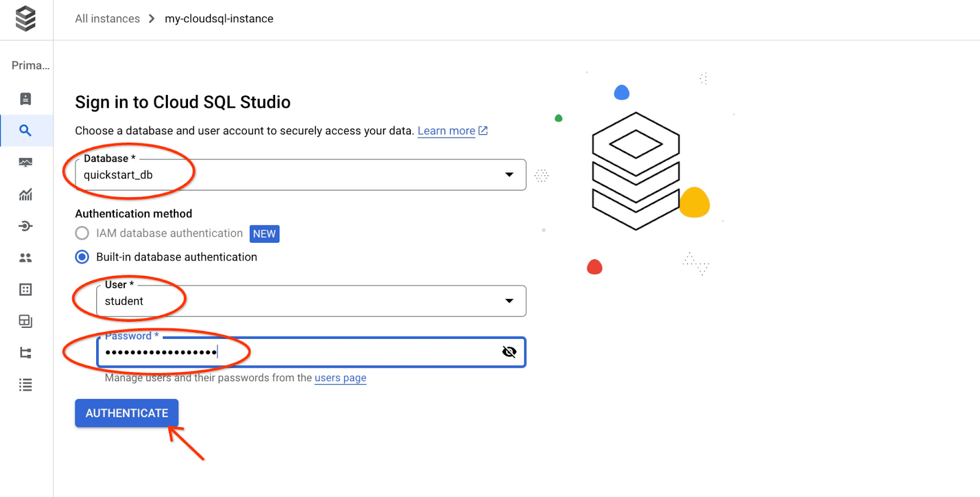Open the Users sidebar icon

[26, 258]
